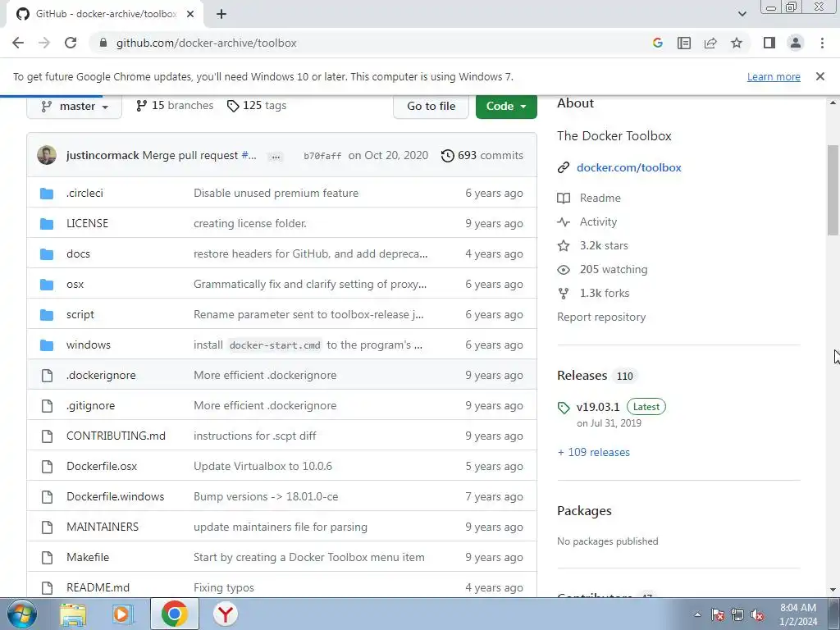Open the MAINTAINERS file
Viewport: 840px width, 630px height.
tap(103, 527)
